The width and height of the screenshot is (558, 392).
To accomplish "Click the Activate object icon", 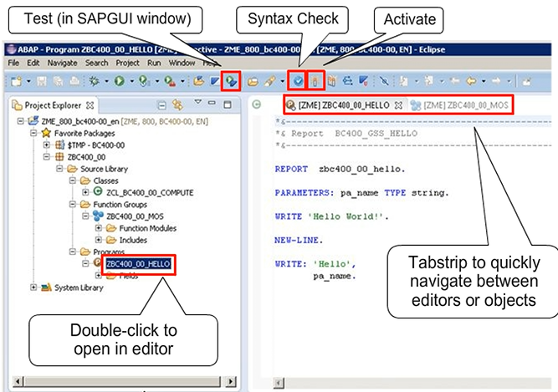I will pyautogui.click(x=316, y=81).
